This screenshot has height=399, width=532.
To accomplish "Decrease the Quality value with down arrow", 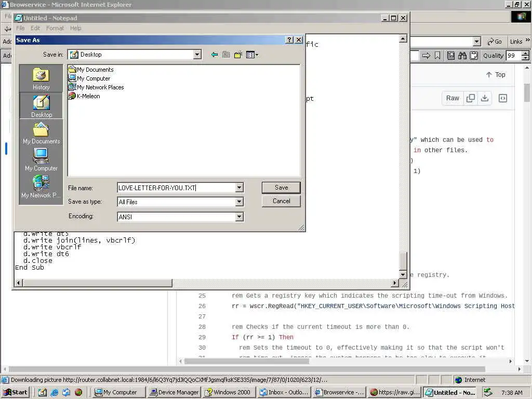I will coord(525,58).
